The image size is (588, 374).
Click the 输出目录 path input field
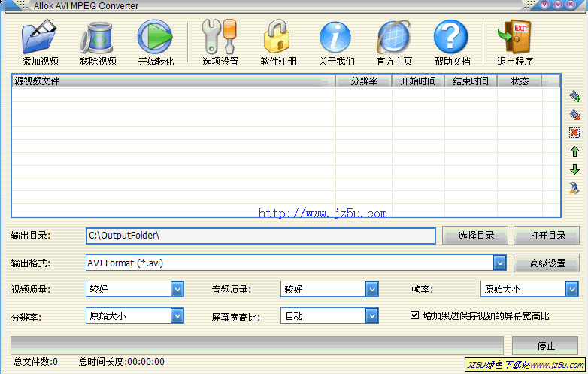(261, 236)
